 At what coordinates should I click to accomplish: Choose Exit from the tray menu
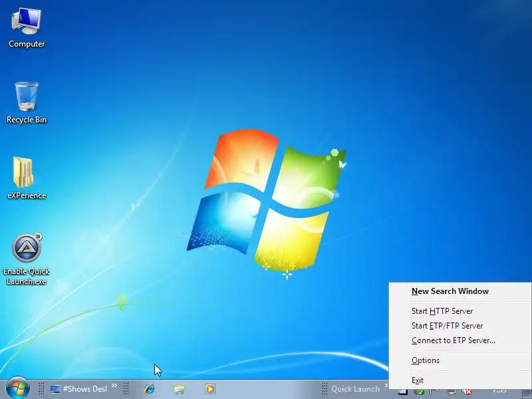(460, 380)
